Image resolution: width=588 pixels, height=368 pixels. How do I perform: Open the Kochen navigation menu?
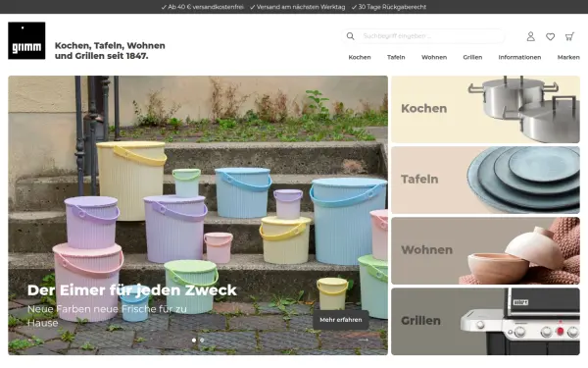[360, 58]
